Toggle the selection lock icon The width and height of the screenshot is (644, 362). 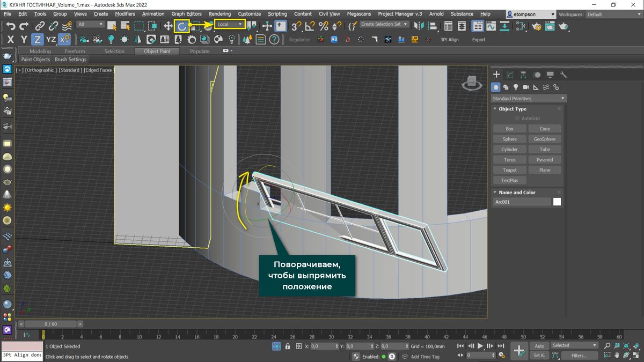(288, 346)
